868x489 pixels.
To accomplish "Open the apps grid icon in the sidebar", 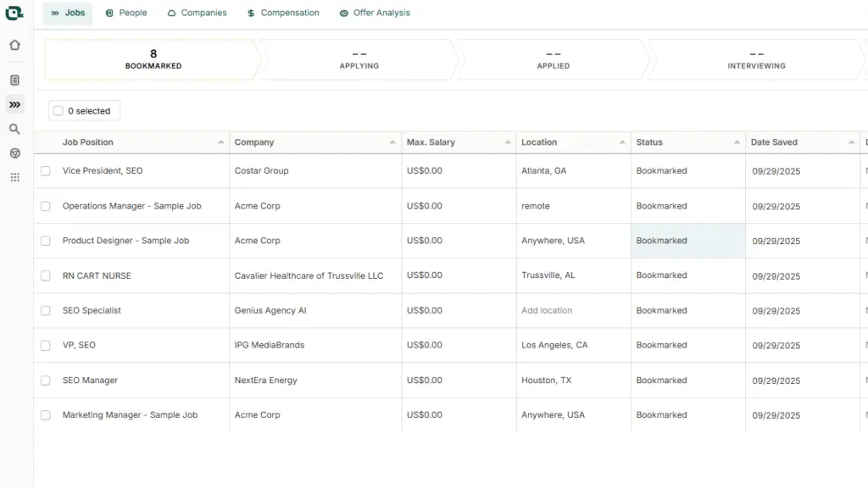I will [14, 177].
